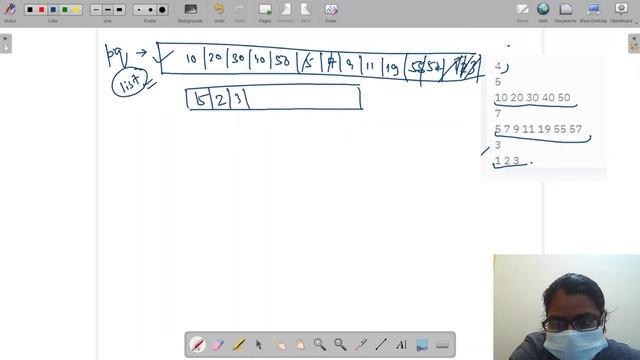640x360 pixels.
Task: Select the black pen color
Action: point(30,10)
